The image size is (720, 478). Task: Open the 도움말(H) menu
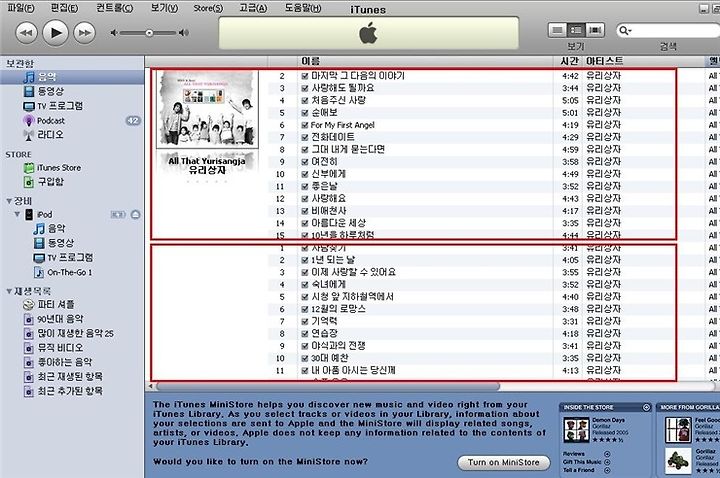tap(303, 8)
